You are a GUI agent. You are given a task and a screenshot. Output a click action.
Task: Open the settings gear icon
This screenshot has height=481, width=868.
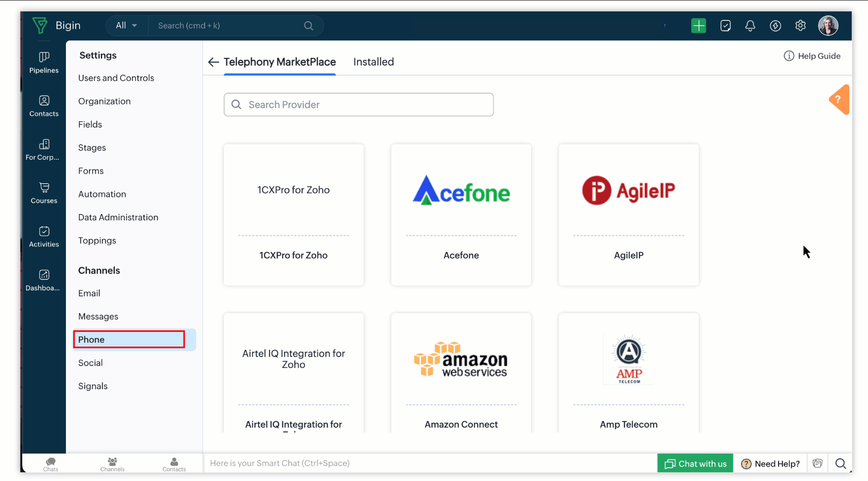coord(800,25)
